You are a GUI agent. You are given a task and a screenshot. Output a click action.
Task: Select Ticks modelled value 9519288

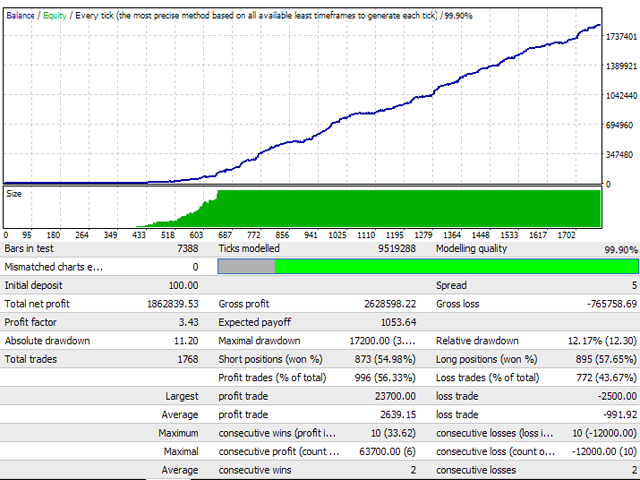397,249
